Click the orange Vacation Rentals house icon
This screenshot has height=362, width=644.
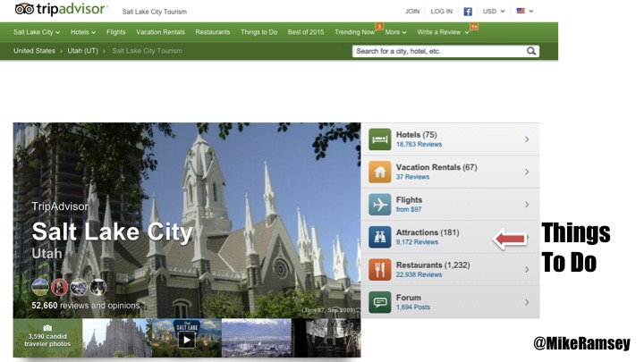[379, 172]
